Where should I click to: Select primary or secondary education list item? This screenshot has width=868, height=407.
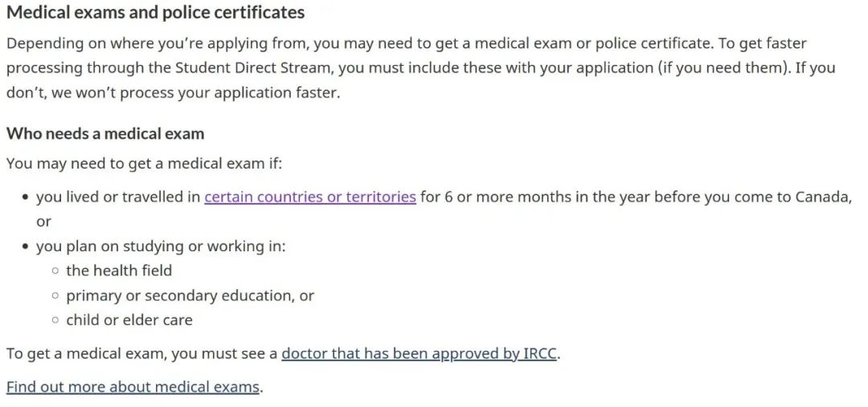pyautogui.click(x=190, y=295)
